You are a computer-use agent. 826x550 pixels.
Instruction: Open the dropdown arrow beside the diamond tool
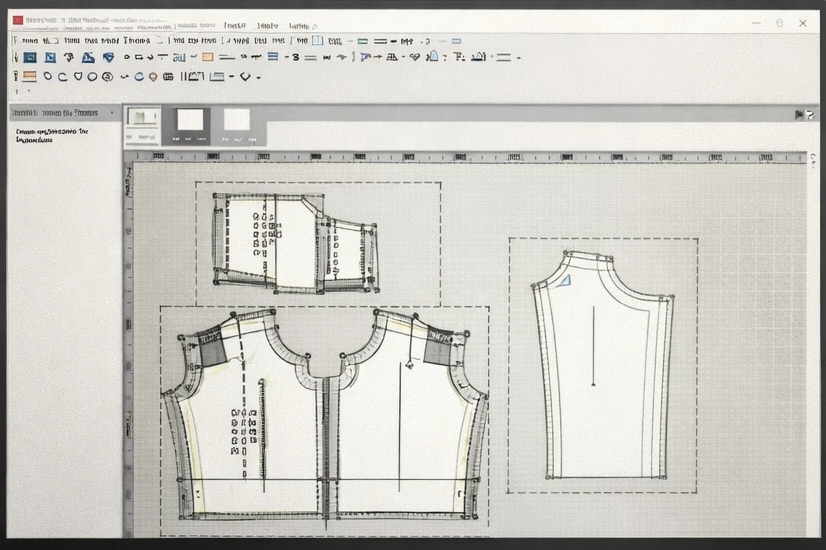coord(258,76)
